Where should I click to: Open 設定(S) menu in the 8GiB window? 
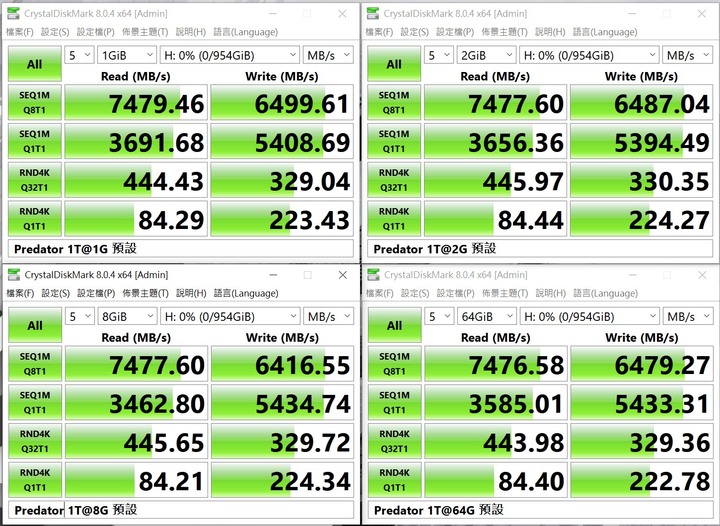56,293
